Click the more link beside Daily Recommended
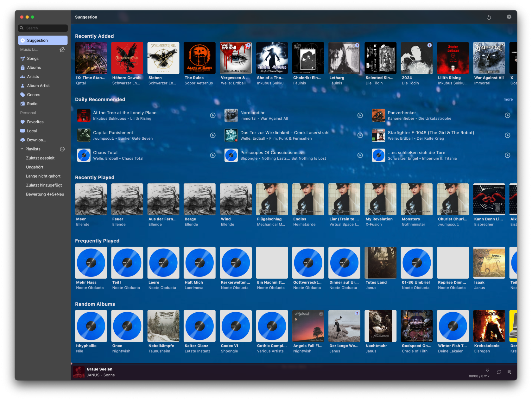This screenshot has height=400, width=532. click(x=508, y=99)
